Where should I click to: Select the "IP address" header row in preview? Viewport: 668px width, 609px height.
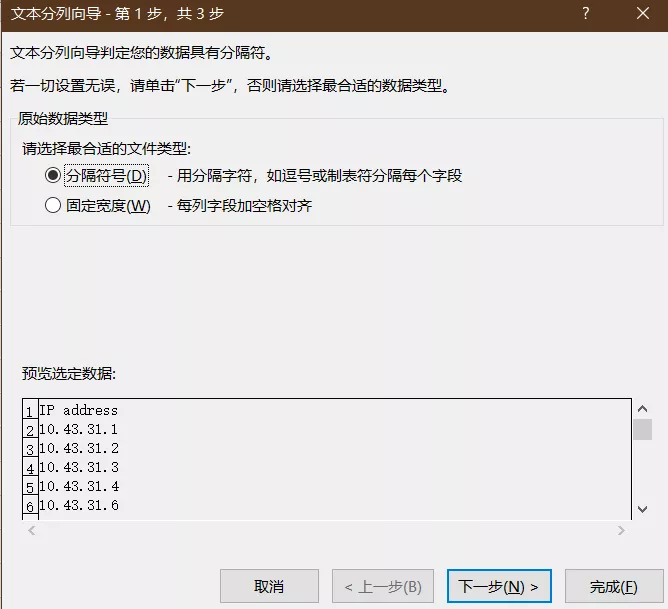point(78,410)
